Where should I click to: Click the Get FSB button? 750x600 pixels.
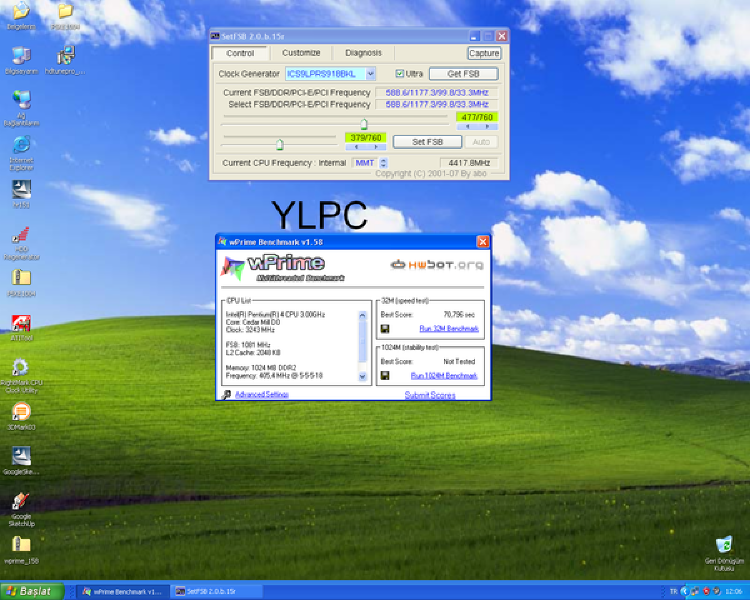(463, 74)
